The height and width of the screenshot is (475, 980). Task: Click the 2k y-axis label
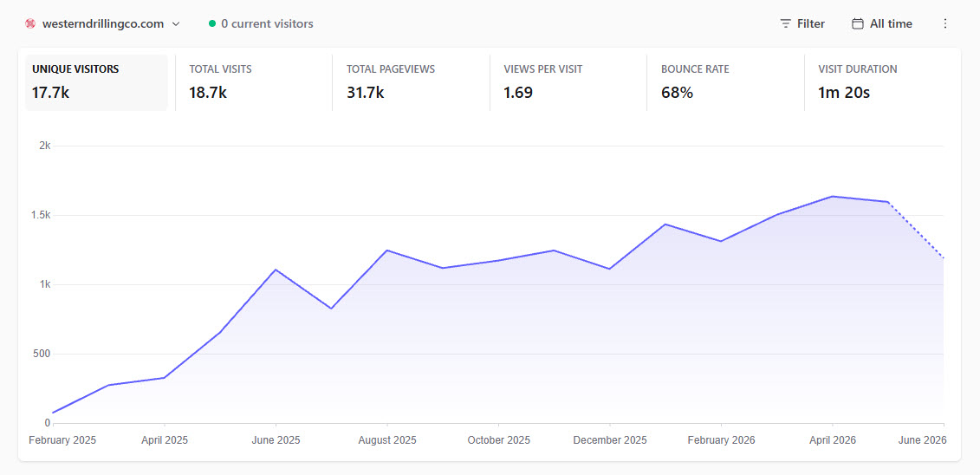coord(44,146)
